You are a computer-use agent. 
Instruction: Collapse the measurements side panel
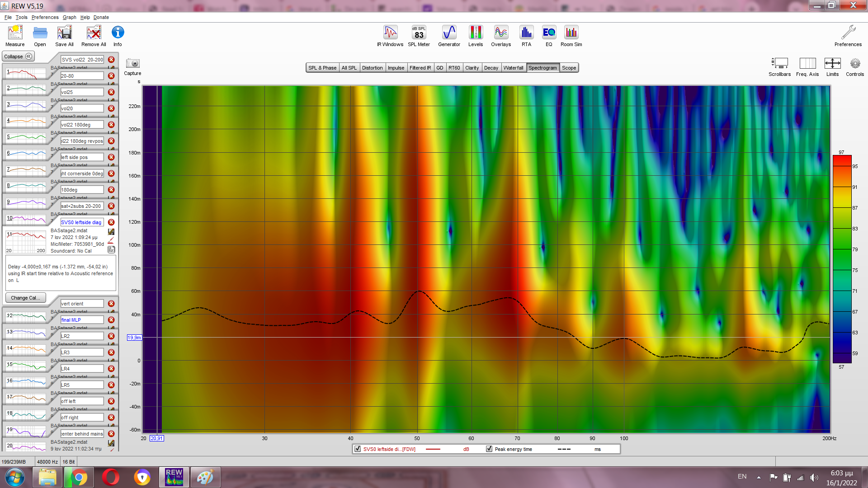pyautogui.click(x=18, y=56)
